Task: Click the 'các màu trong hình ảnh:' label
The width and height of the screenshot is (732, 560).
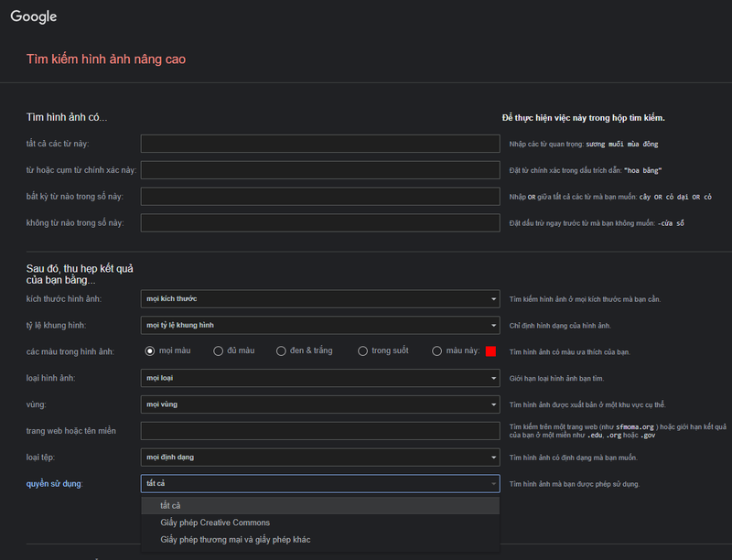Action: coord(70,352)
